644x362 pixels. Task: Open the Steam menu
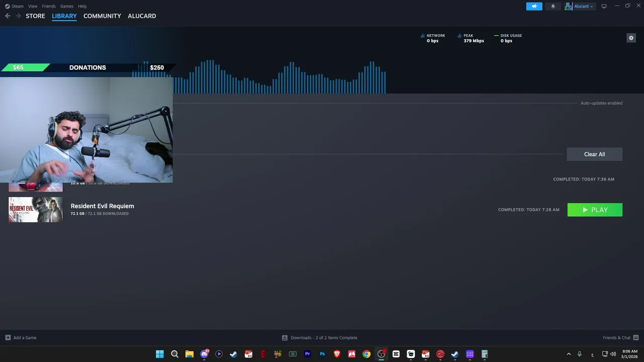pos(14,6)
